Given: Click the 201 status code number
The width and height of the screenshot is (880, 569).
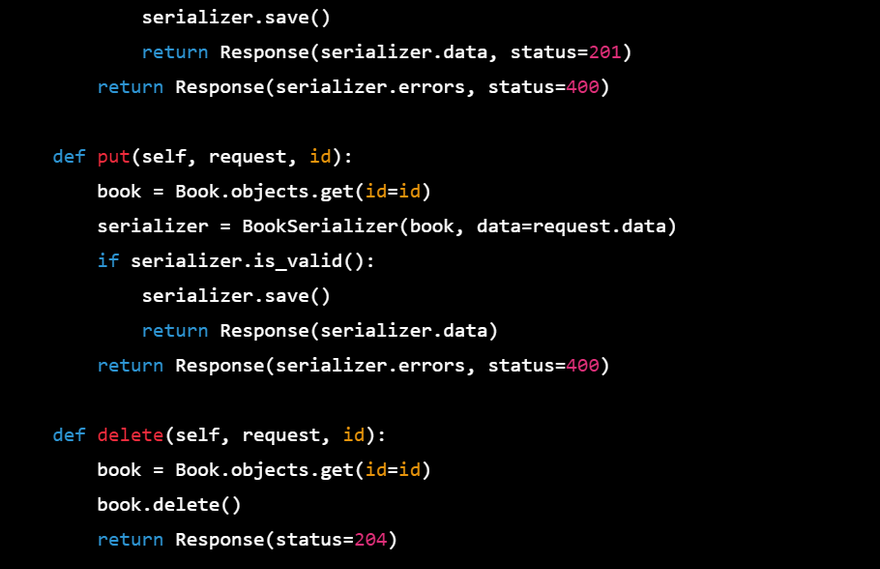Looking at the screenshot, I should coord(605,52).
